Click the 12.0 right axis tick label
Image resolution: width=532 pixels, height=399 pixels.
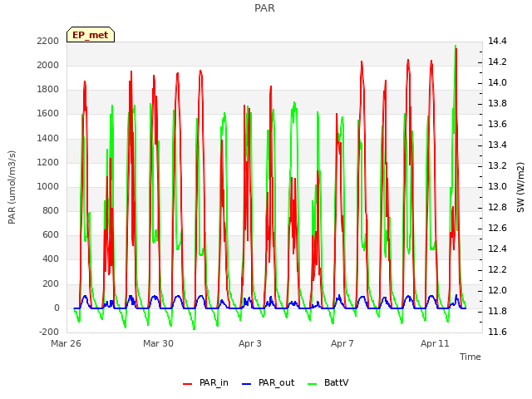pos(497,290)
